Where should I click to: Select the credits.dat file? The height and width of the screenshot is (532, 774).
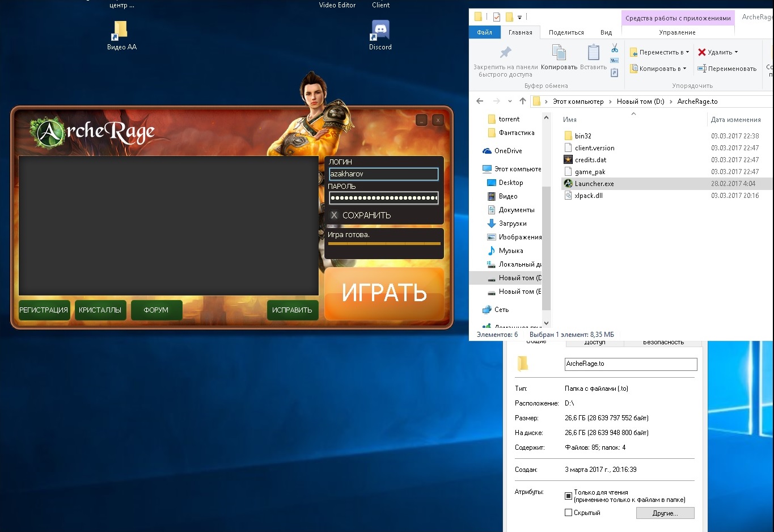[x=590, y=160]
